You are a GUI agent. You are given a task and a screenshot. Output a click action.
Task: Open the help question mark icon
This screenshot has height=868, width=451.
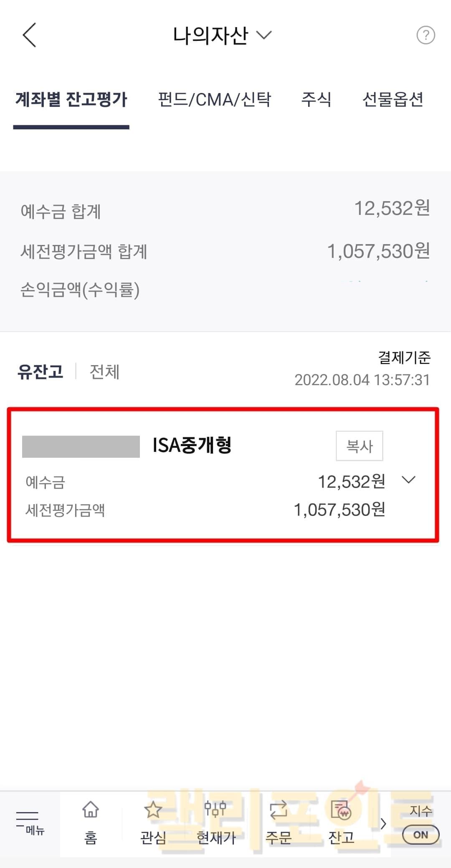(x=426, y=35)
